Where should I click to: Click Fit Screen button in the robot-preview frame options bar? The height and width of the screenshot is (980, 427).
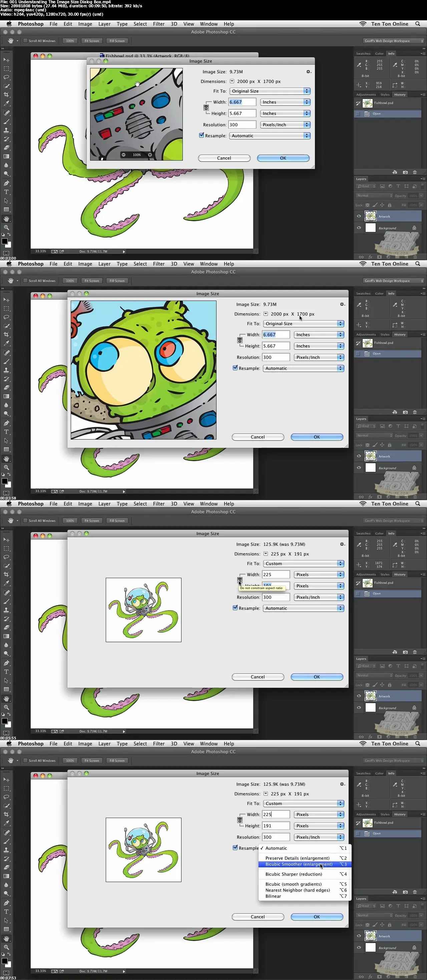[92, 41]
